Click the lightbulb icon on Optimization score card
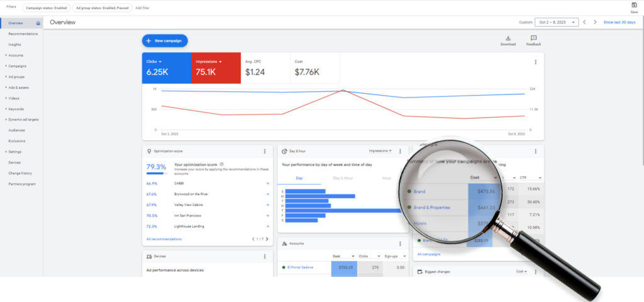Screen dimensions: 644x302 point(149,151)
